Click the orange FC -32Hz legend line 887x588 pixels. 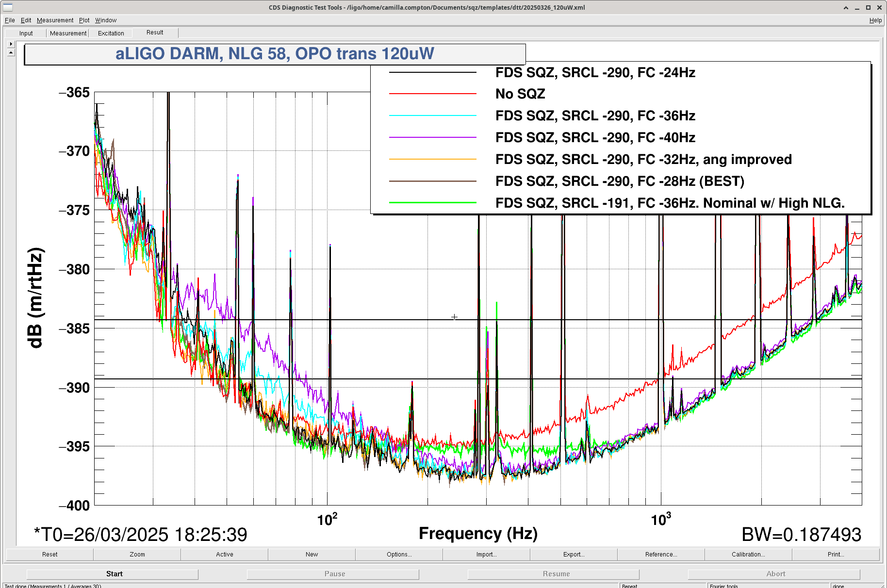(432, 159)
